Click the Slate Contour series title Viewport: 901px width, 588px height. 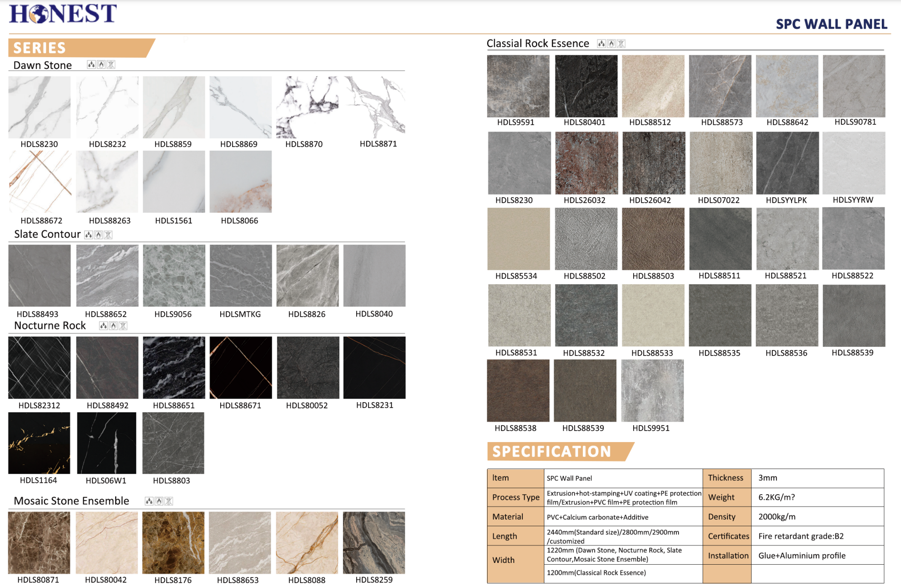click(x=47, y=234)
